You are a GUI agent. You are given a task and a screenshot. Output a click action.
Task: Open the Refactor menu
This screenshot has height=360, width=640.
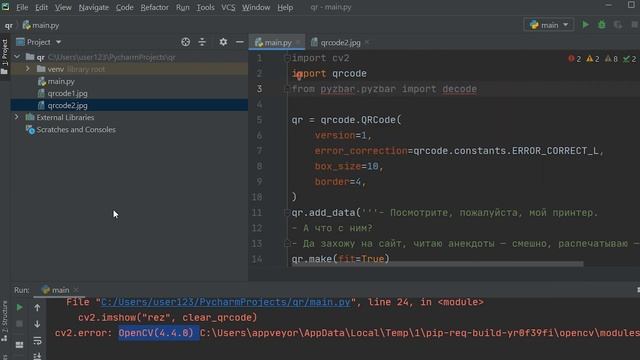[x=154, y=7]
